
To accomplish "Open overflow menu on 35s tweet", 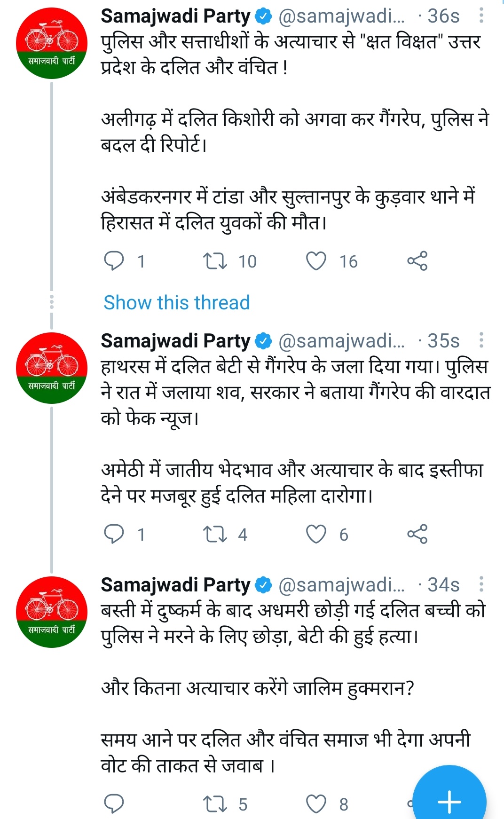I will [x=481, y=340].
